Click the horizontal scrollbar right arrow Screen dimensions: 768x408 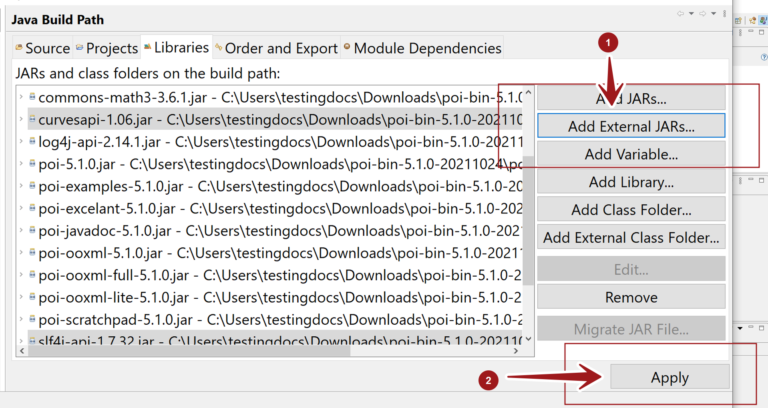pos(516,350)
